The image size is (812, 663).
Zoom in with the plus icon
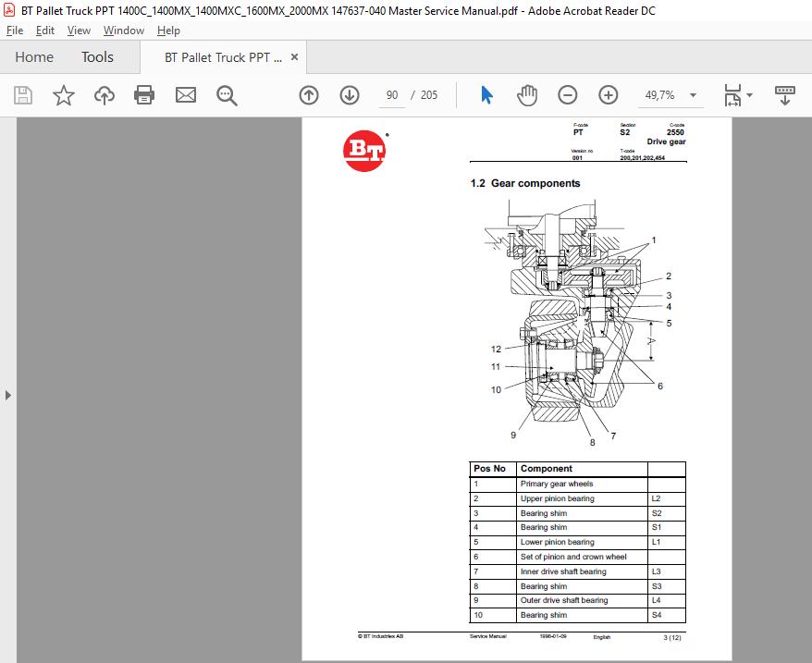pyautogui.click(x=608, y=95)
